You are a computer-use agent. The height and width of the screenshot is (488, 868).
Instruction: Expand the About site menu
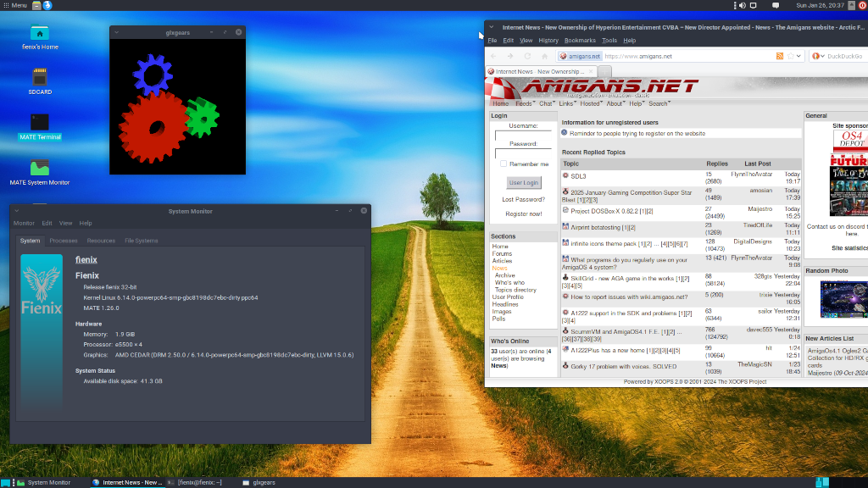click(615, 103)
